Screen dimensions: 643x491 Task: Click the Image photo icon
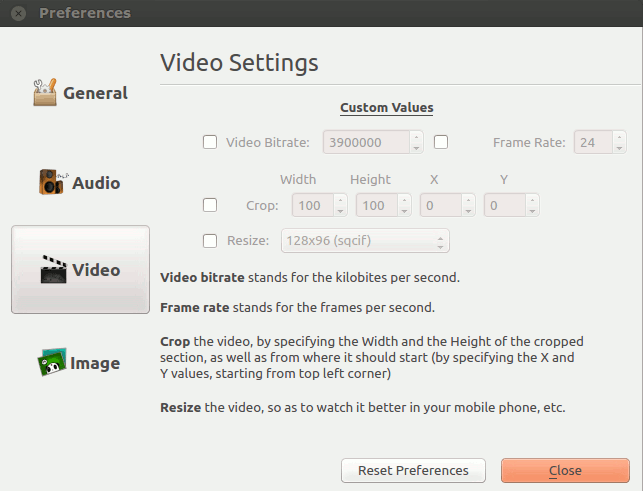[52, 362]
